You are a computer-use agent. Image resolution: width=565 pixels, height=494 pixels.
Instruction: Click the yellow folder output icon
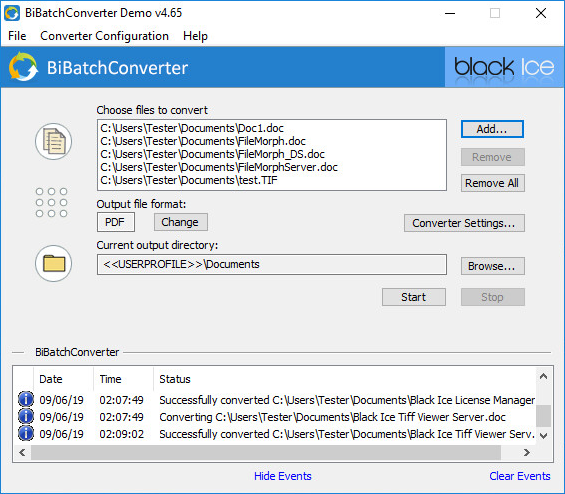[x=54, y=263]
